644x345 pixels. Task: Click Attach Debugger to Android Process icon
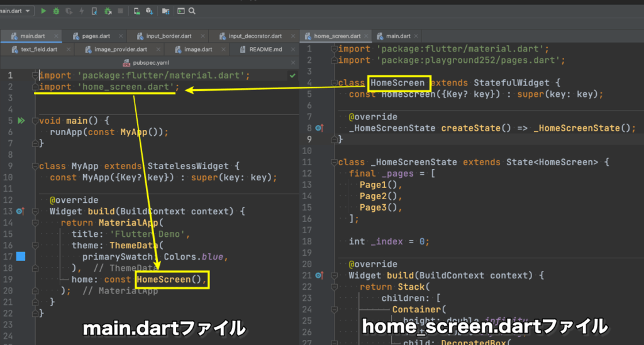pos(108,11)
